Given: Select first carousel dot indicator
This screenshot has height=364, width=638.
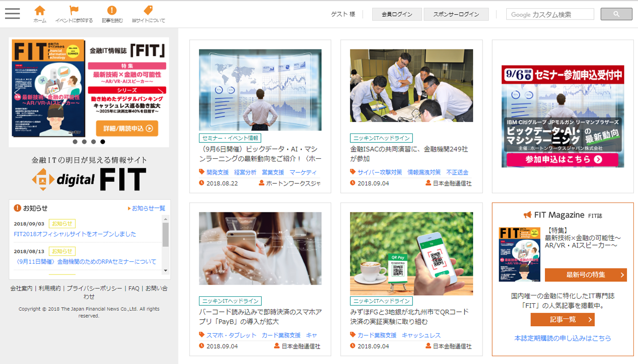Looking at the screenshot, I should click(x=75, y=141).
